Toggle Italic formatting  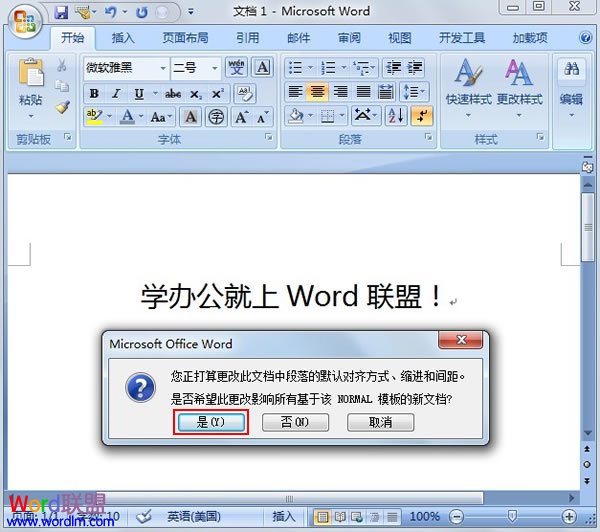[116, 94]
